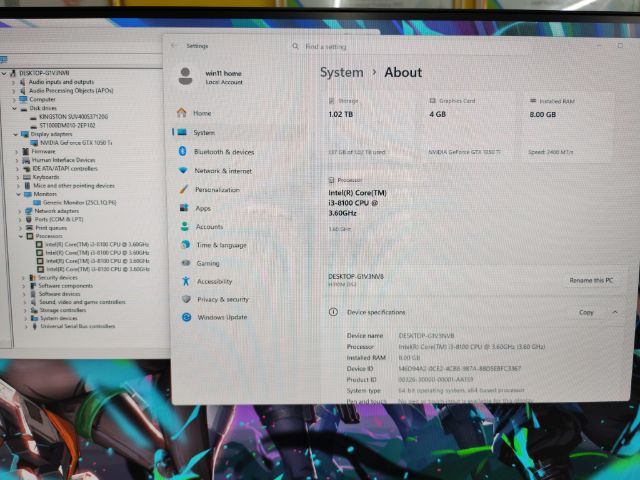This screenshot has width=640, height=480.
Task: Select NVIDIA GeForce GTX 1050 Ti adapter
Action: tap(76, 143)
